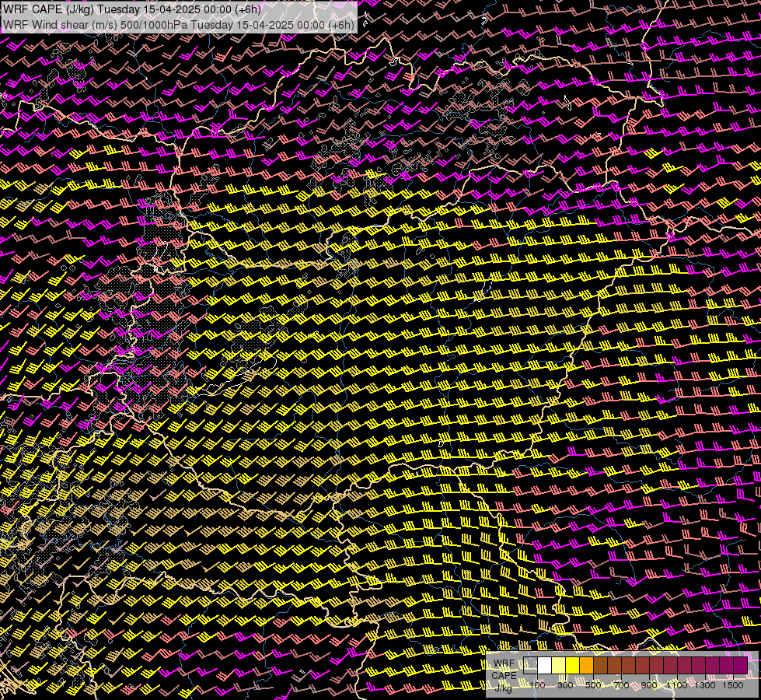Click the transparent below-100 legend swatch
761x700 pixels.
[530, 666]
